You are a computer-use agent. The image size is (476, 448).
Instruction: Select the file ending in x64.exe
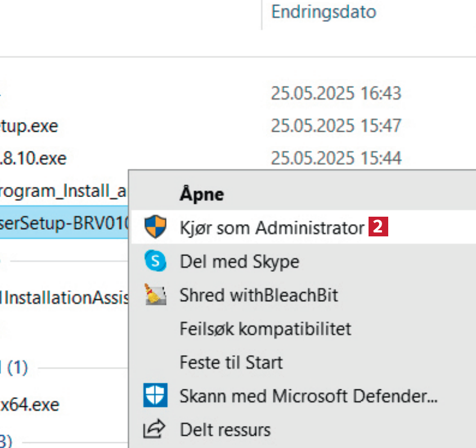(x=30, y=405)
